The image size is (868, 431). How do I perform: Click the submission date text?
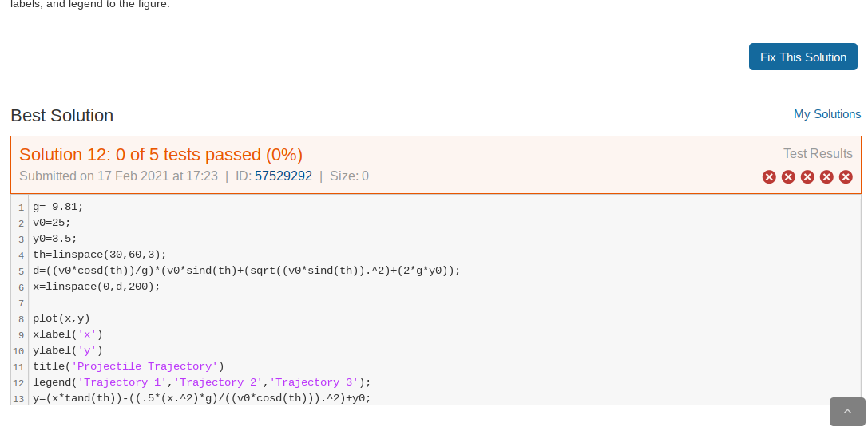tap(118, 176)
